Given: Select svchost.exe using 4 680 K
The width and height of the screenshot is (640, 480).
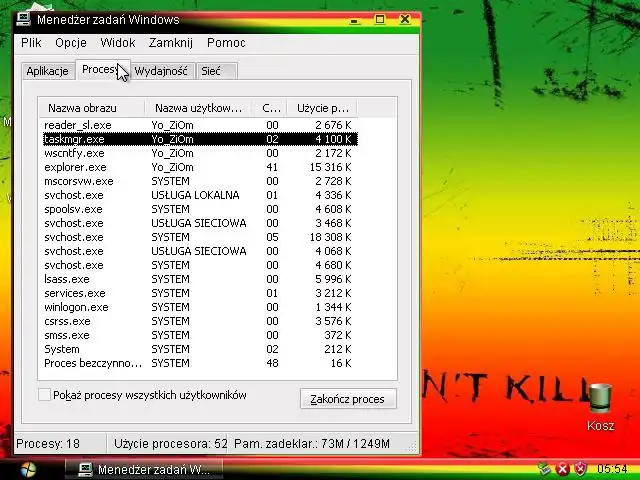Looking at the screenshot, I should [200, 265].
